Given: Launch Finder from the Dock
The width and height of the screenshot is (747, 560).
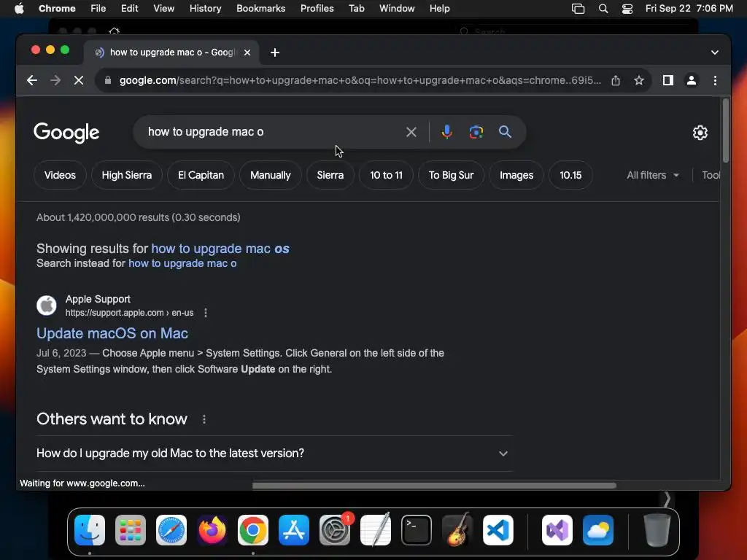Looking at the screenshot, I should 90,530.
